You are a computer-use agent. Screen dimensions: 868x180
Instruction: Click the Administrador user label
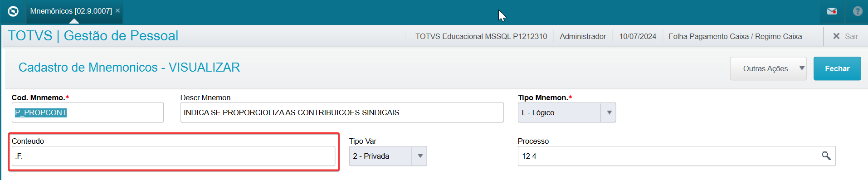tap(583, 36)
